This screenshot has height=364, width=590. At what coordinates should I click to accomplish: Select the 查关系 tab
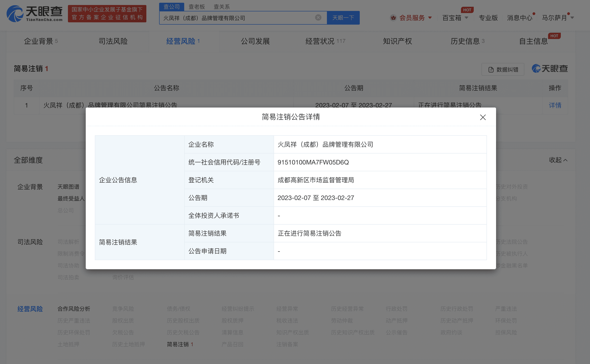coord(221,7)
